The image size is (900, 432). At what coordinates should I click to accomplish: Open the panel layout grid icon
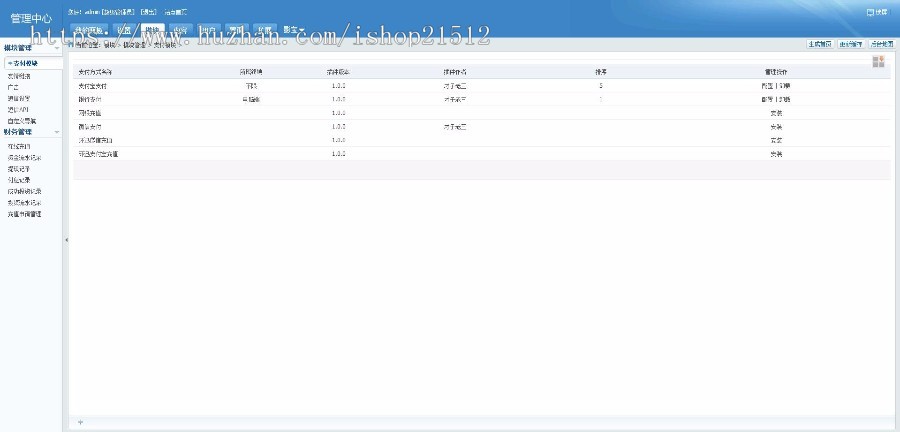878,61
